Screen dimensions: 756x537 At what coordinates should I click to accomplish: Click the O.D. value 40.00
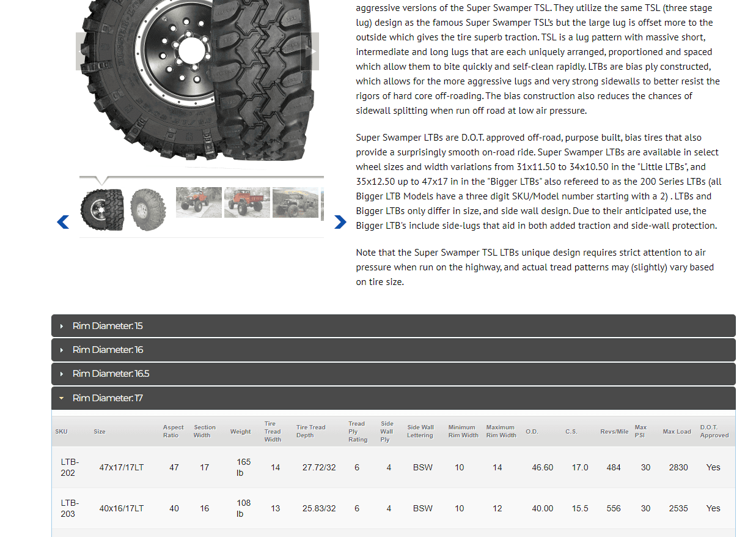(x=543, y=508)
